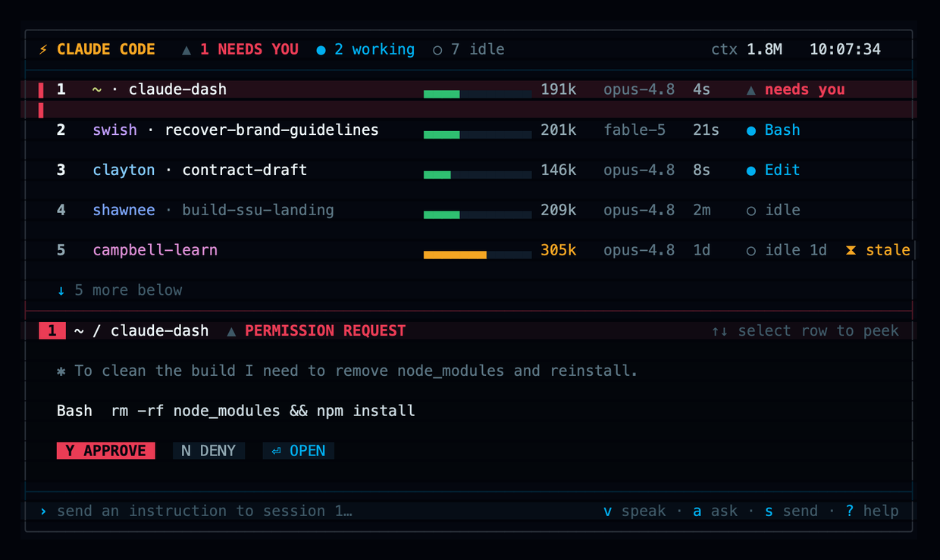This screenshot has height=560, width=940.
Task: Click 'a ask' shortcut hint
Action: 716,511
